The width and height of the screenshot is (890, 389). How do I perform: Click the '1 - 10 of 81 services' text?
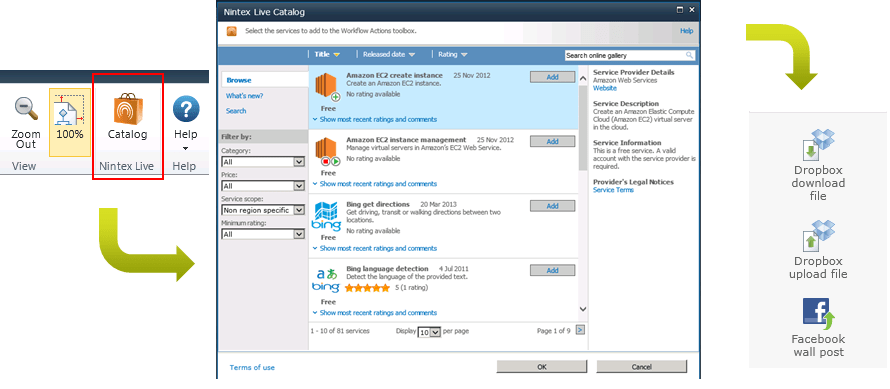pyautogui.click(x=339, y=331)
